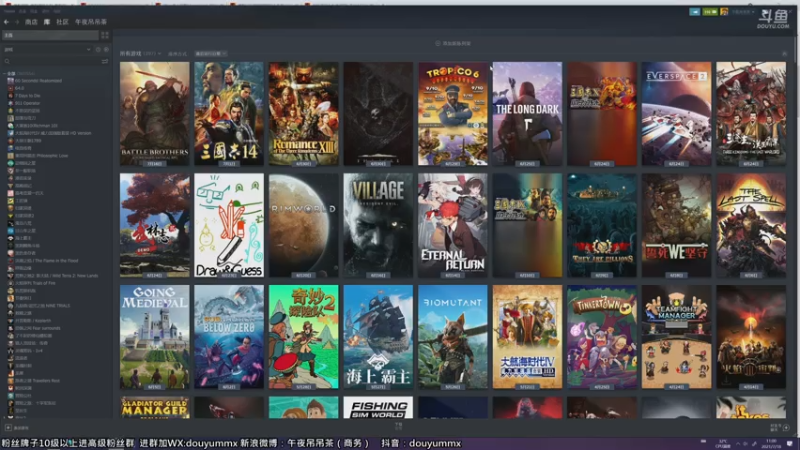Open Going Medieval game cover

point(155,337)
